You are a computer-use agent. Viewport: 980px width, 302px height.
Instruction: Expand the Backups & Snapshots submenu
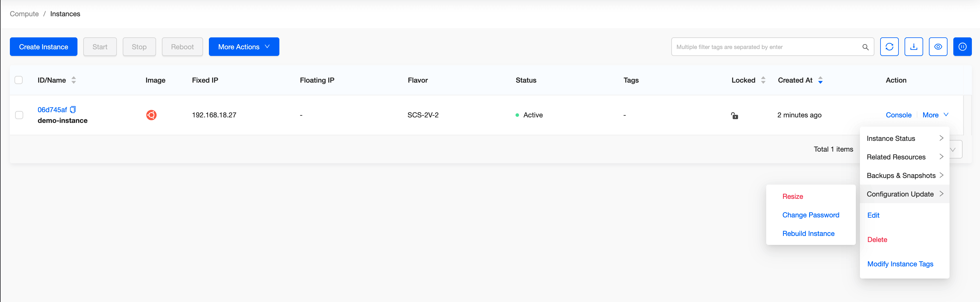pos(904,176)
